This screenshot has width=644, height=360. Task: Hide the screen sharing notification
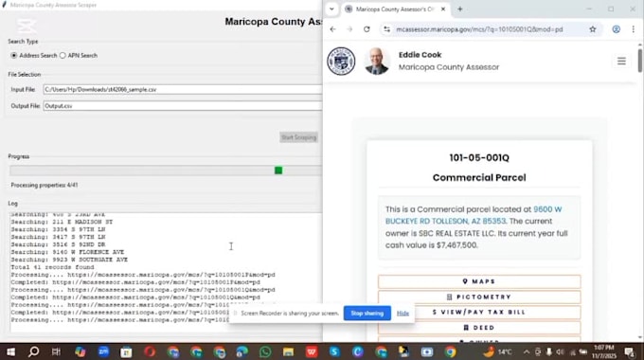402,314
